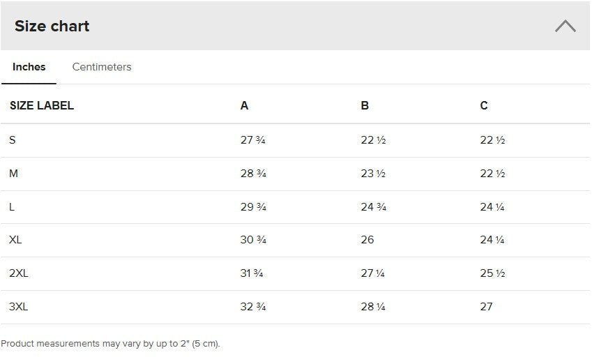599x364 pixels.
Task: Collapse the Size chart chevron
Action: (565, 26)
